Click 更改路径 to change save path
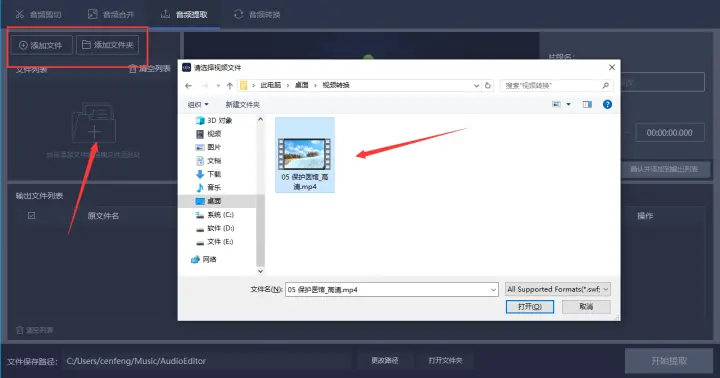 coord(385,361)
